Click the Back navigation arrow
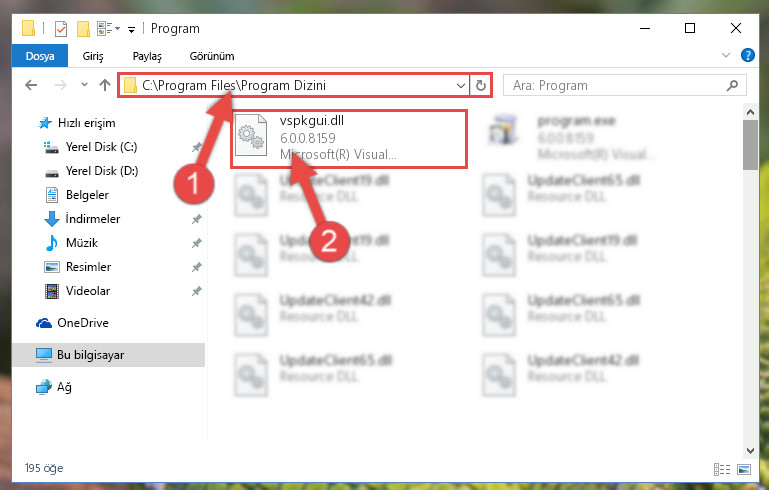The width and height of the screenshot is (769, 490). tap(31, 85)
